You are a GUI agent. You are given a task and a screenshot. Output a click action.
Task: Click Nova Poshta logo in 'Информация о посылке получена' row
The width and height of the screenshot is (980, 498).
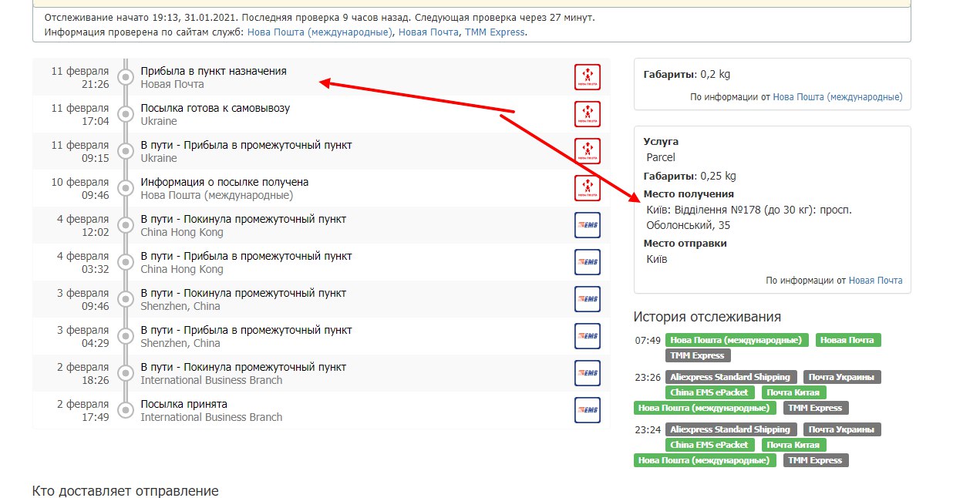(x=588, y=188)
